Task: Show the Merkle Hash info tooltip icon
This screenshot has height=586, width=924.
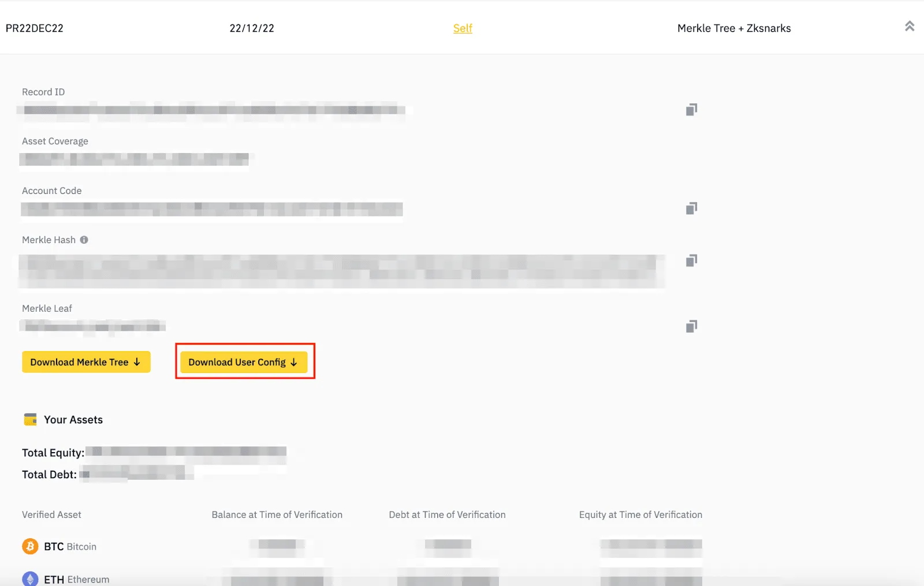Action: (x=84, y=240)
